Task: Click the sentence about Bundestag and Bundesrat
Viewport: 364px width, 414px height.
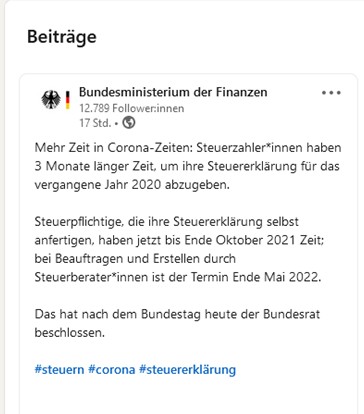Action: pos(177,323)
